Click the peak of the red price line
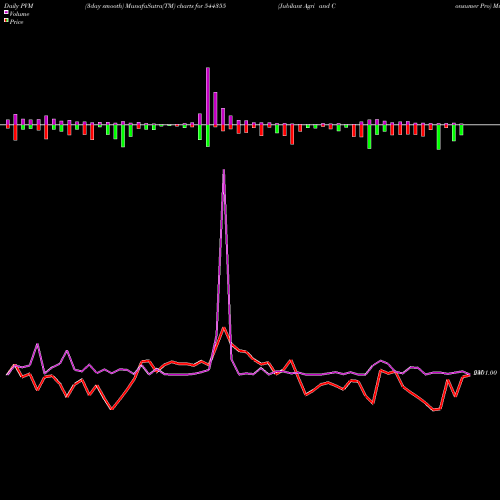Image resolution: width=500 pixels, height=500 pixels. click(x=224, y=328)
